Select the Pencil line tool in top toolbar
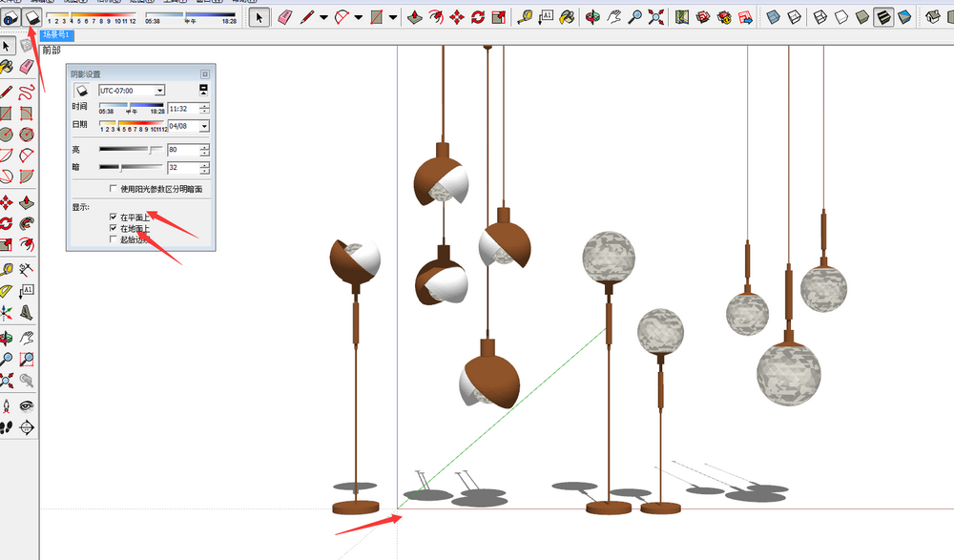The image size is (954, 560). coord(307,18)
